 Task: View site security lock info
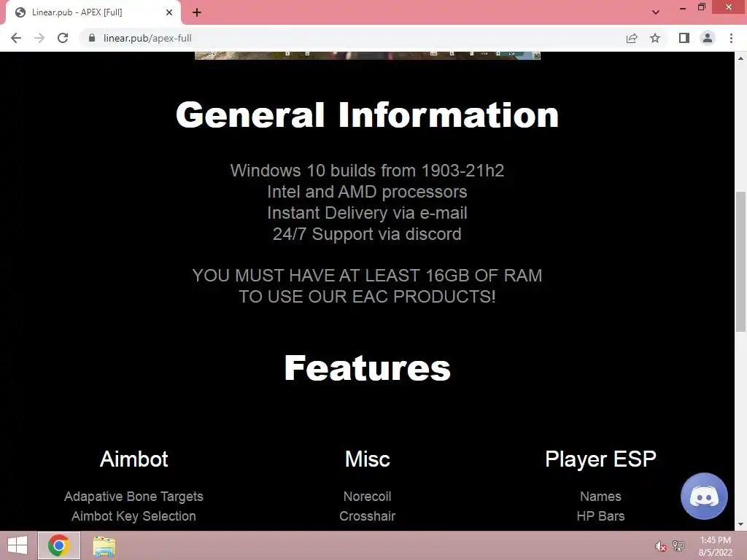92,38
